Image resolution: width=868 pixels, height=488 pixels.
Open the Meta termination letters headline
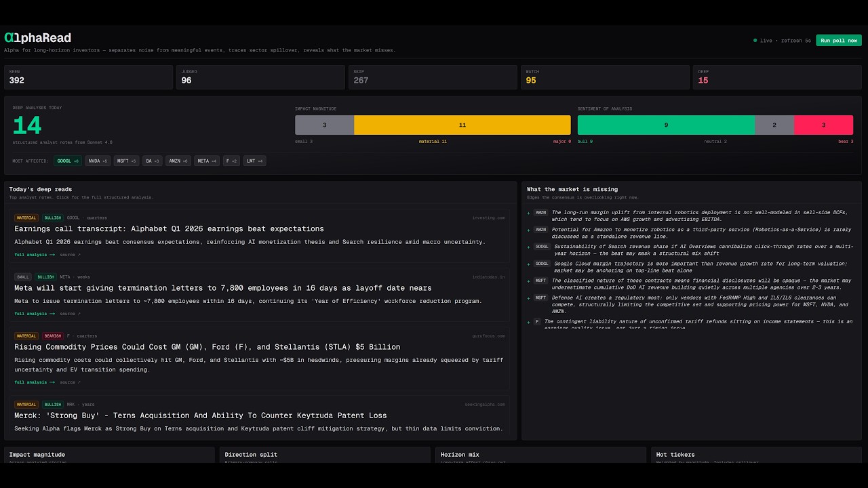pyautogui.click(x=223, y=288)
